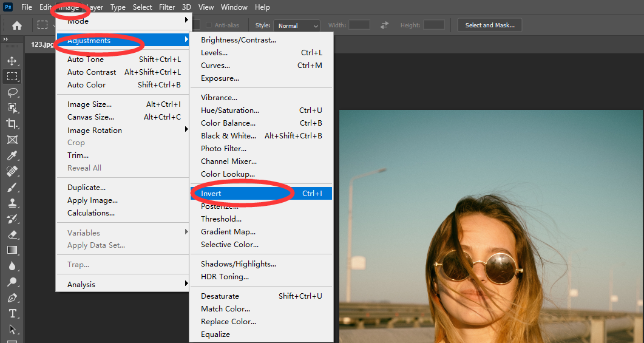Open the Style dropdown set to Normal
This screenshot has width=644, height=343.
pos(297,25)
